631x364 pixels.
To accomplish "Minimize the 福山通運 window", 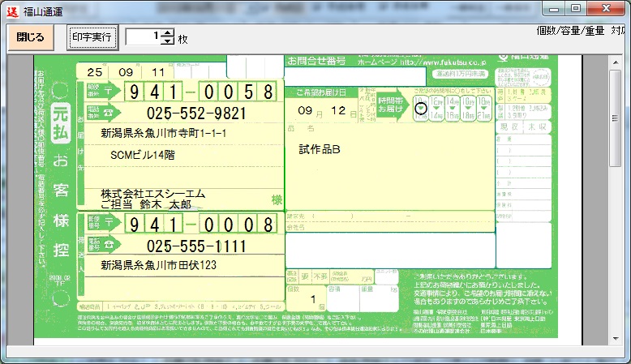I will click(554, 9).
